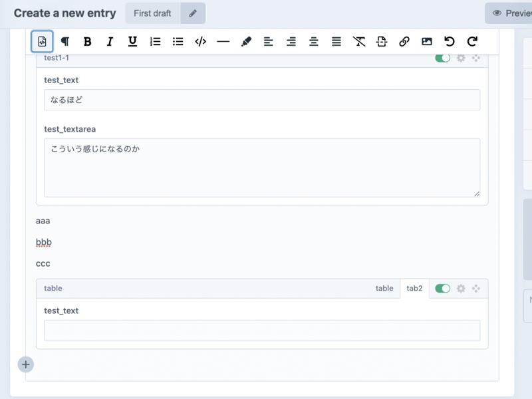532x399 pixels.
Task: Insert a horizontal rule line
Action: 223,41
